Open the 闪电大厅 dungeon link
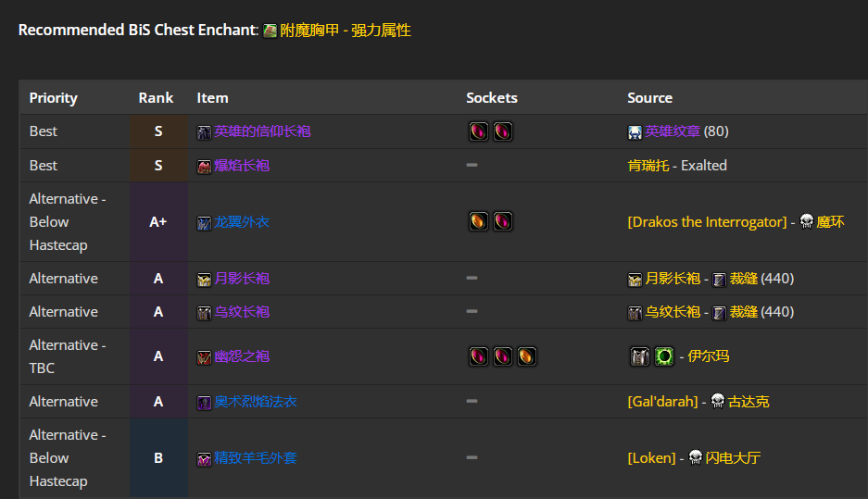 (x=733, y=458)
